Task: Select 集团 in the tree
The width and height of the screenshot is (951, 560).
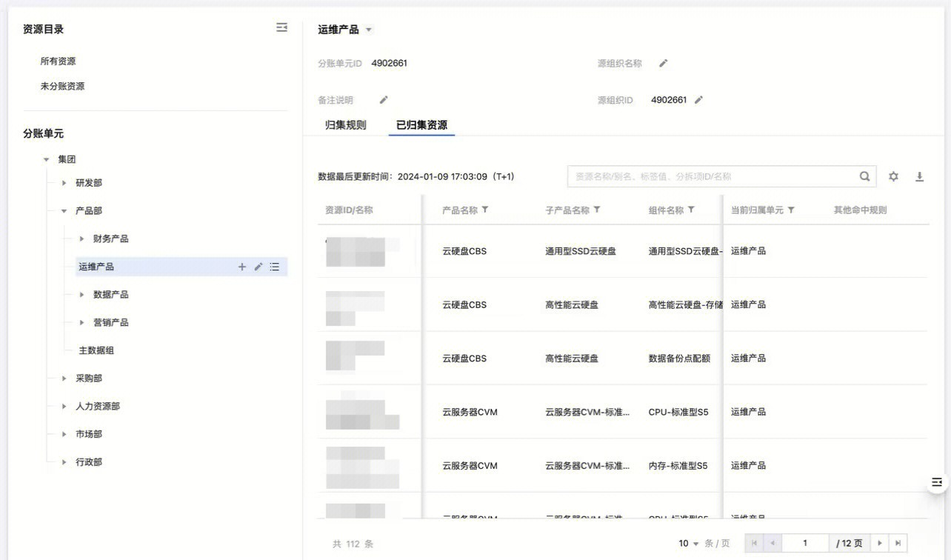Action: (x=67, y=159)
